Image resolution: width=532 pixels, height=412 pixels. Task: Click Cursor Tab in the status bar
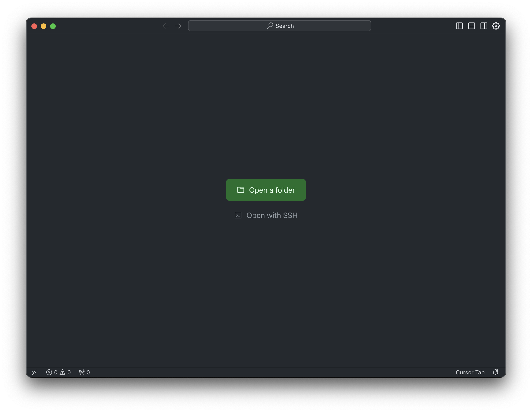click(470, 372)
